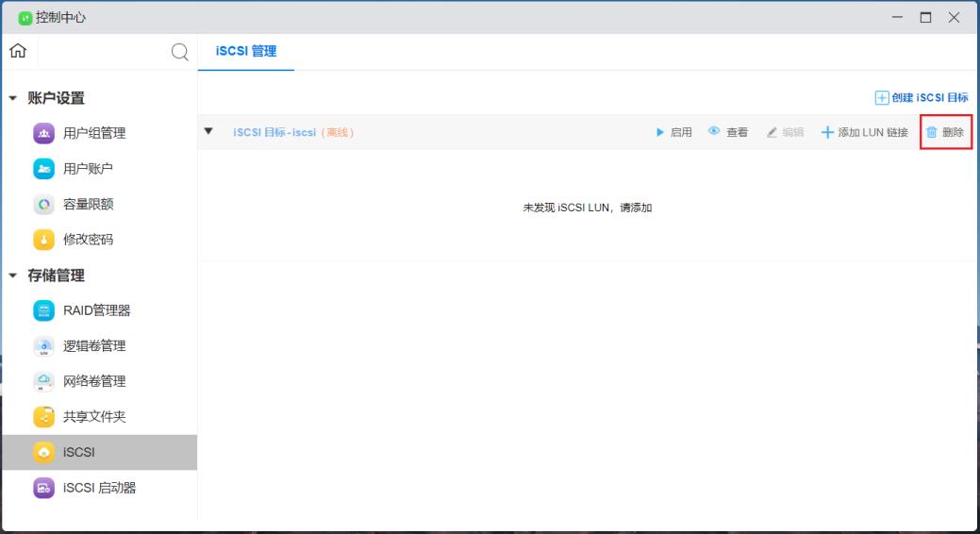View target details with 查看
Screen dimensions: 980x534
click(x=728, y=133)
